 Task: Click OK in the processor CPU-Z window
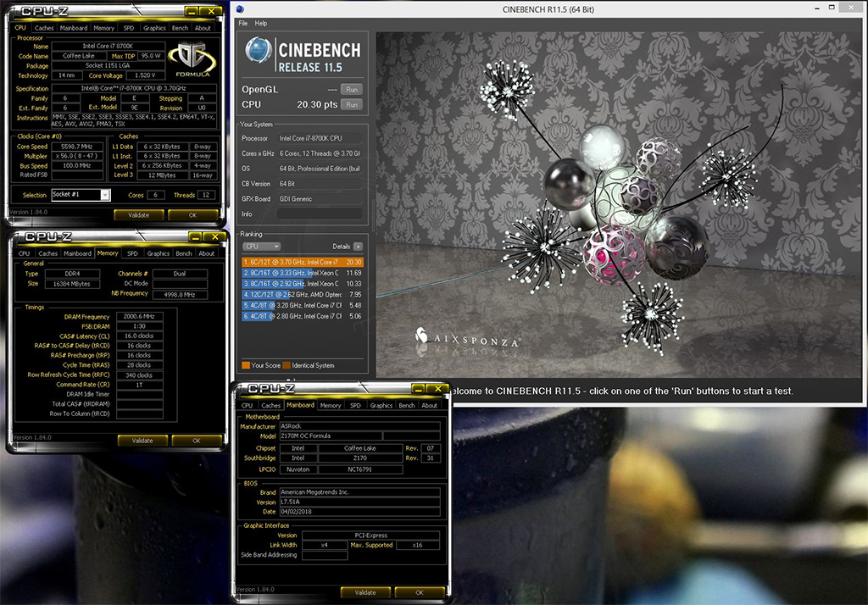(x=192, y=215)
